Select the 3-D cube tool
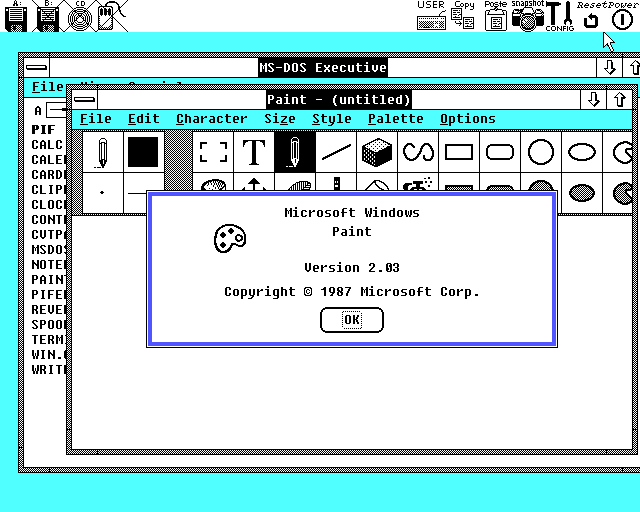 [377, 152]
